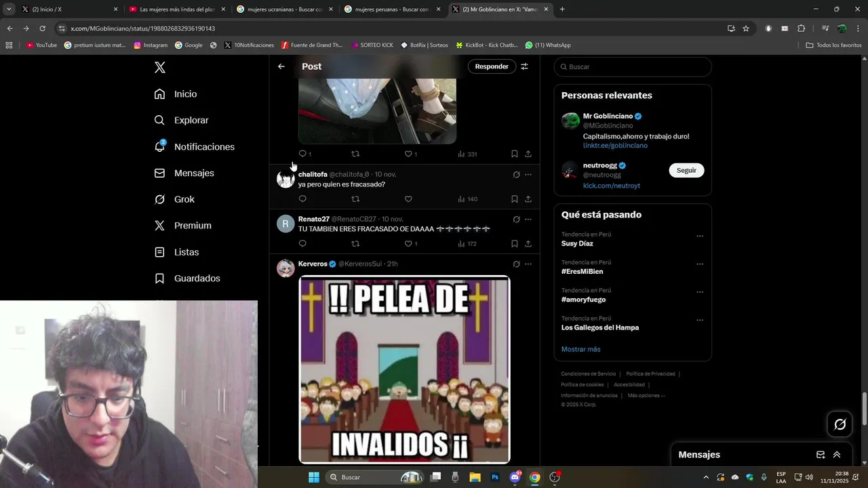The image size is (868, 488).
Task: Open Premium in sidebar
Action: [x=183, y=226]
